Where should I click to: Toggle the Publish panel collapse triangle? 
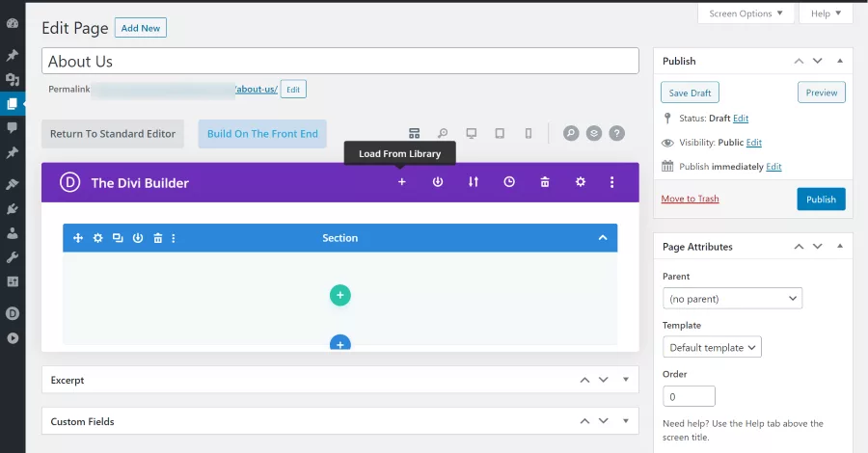click(840, 61)
